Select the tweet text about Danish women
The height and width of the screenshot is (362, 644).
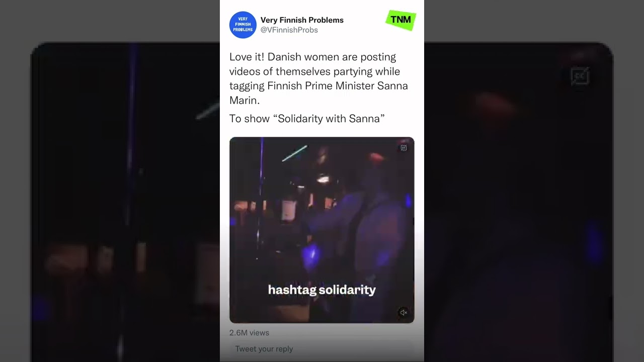coord(318,78)
